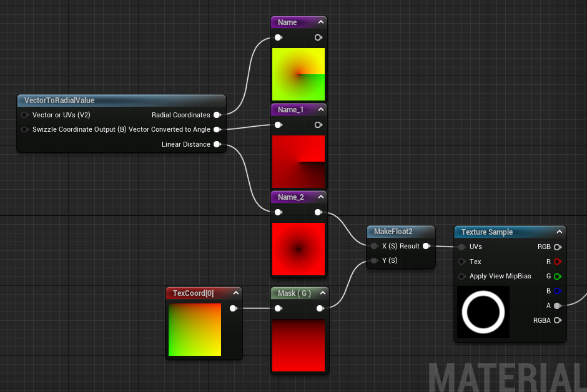Click the red R output pin
587x392 pixels.
click(x=558, y=262)
